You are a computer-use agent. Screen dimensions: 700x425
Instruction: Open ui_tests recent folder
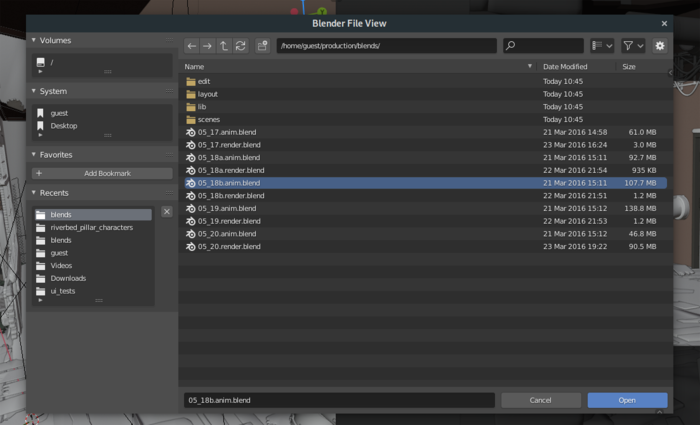pyautogui.click(x=93, y=291)
